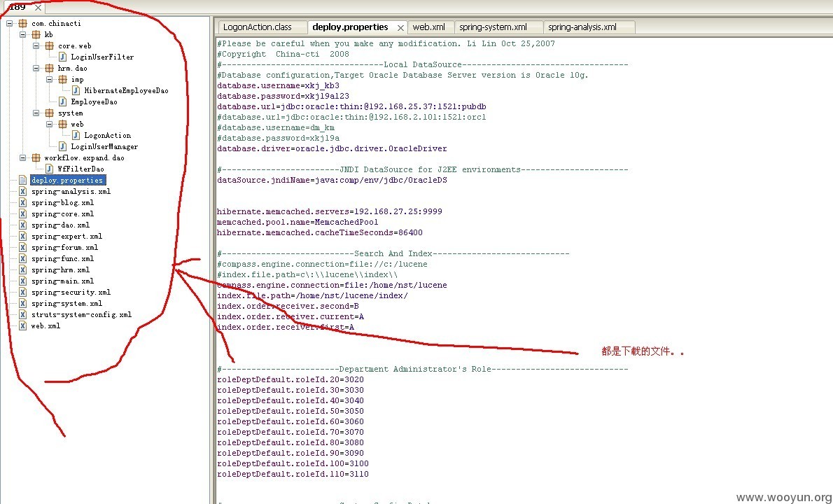Close the 189 window tab
The width and height of the screenshot is (833, 504).
[38, 8]
